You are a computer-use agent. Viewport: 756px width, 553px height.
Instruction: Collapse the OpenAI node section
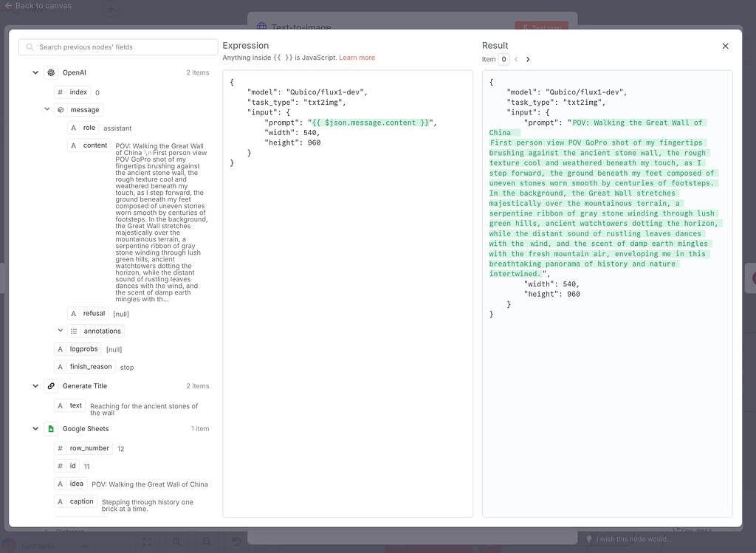point(35,72)
